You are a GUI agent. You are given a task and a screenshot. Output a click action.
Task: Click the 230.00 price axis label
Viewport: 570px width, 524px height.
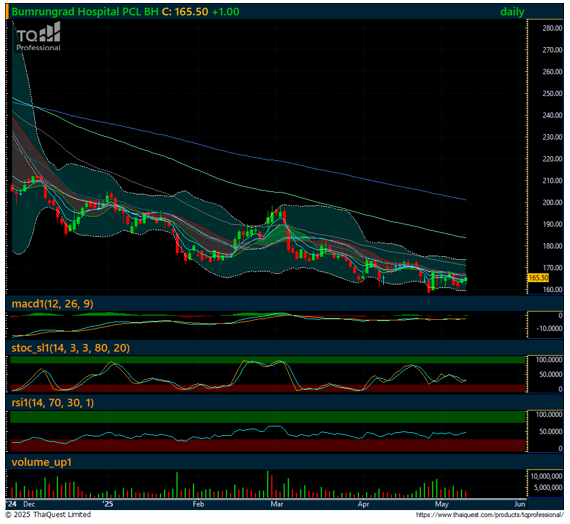[552, 137]
